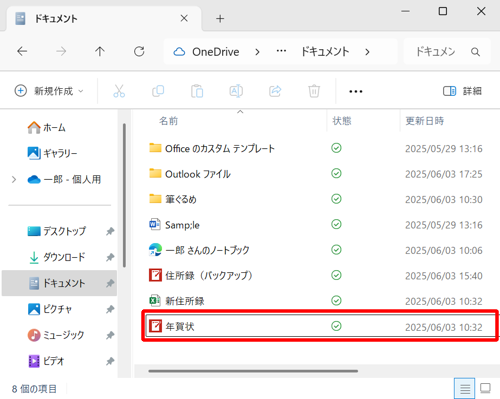Image resolution: width=500 pixels, height=399 pixels.
Task: Select the 年賀状 file name
Action: tap(180, 326)
